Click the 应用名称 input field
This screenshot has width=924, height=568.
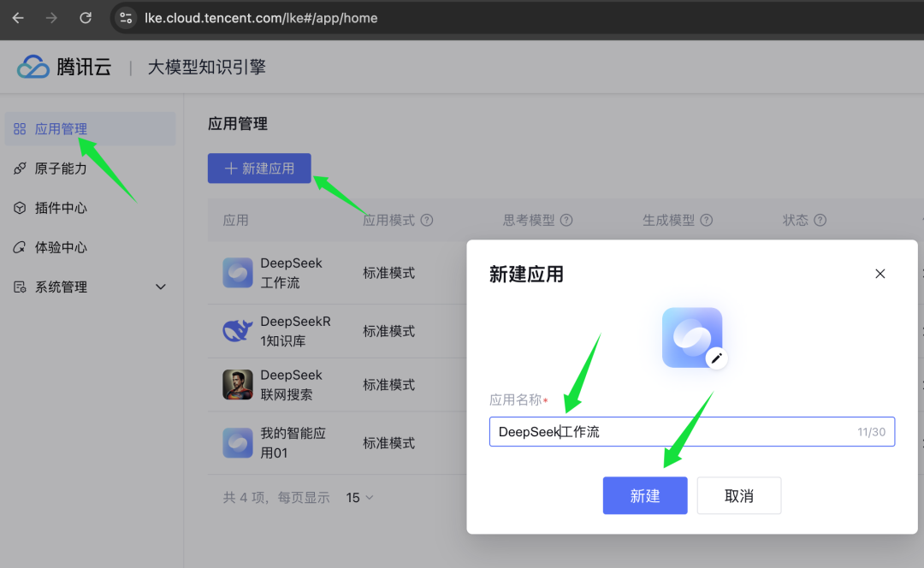pyautogui.click(x=692, y=431)
